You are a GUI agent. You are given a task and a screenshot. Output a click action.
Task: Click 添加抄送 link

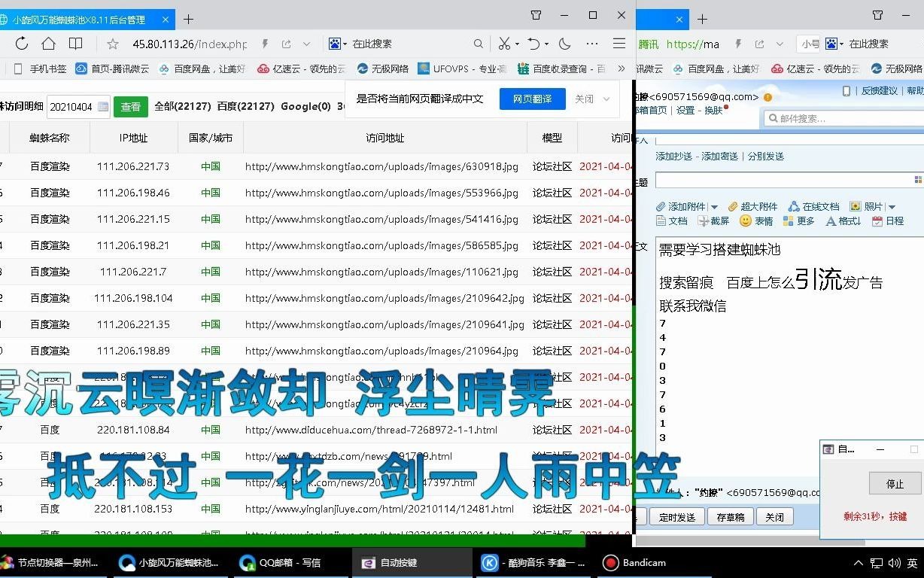[x=674, y=156]
